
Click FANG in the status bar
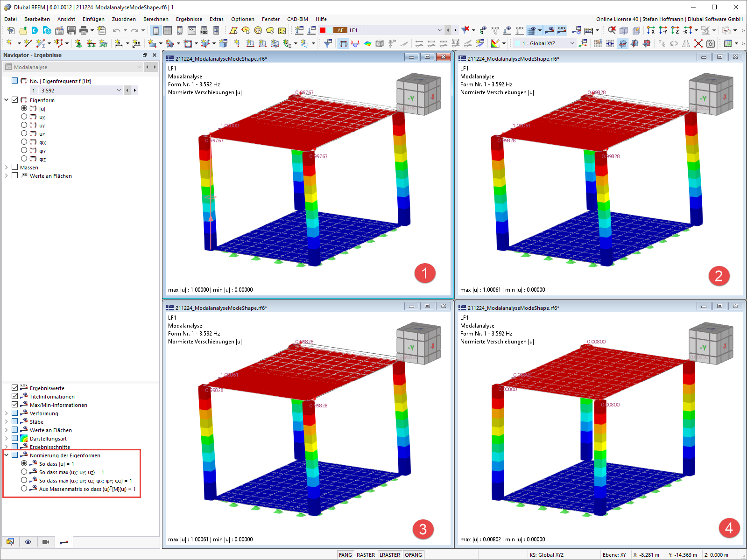coord(345,554)
